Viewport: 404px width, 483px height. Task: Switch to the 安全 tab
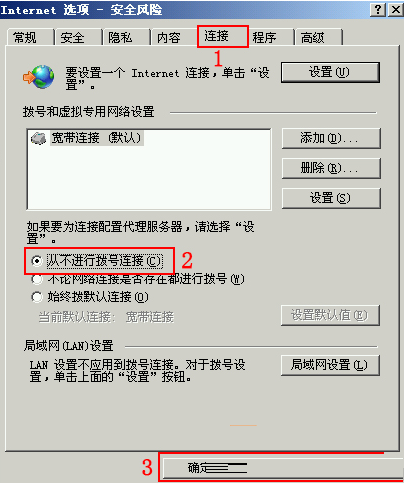click(x=78, y=37)
